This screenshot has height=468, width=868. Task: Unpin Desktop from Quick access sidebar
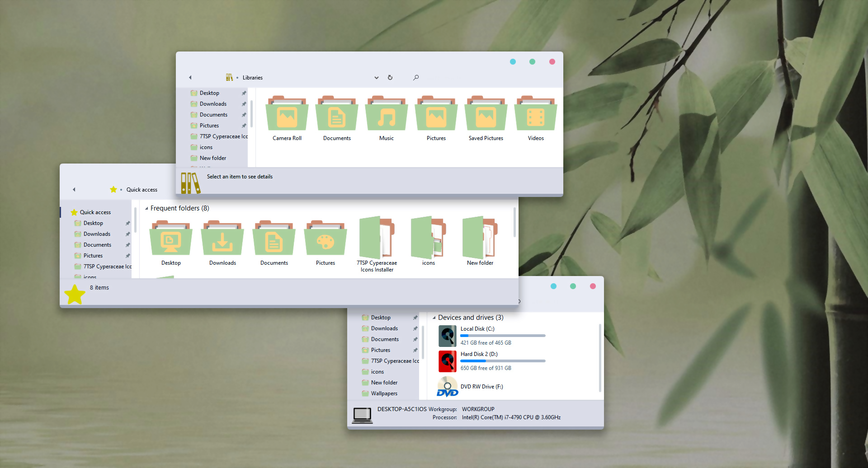(x=127, y=223)
